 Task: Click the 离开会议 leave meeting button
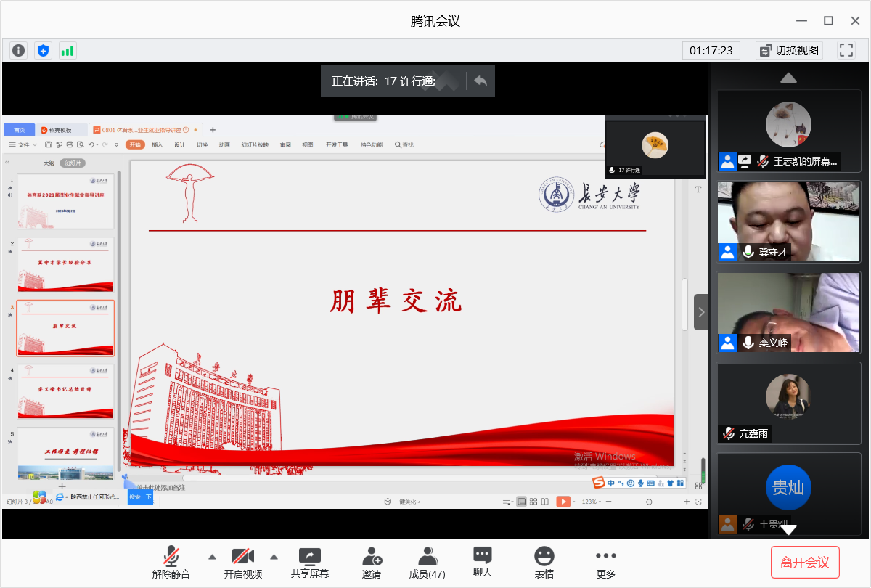805,563
